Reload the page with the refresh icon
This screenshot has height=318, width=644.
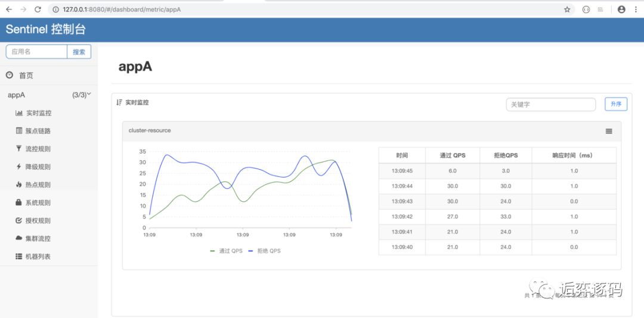pyautogui.click(x=38, y=10)
